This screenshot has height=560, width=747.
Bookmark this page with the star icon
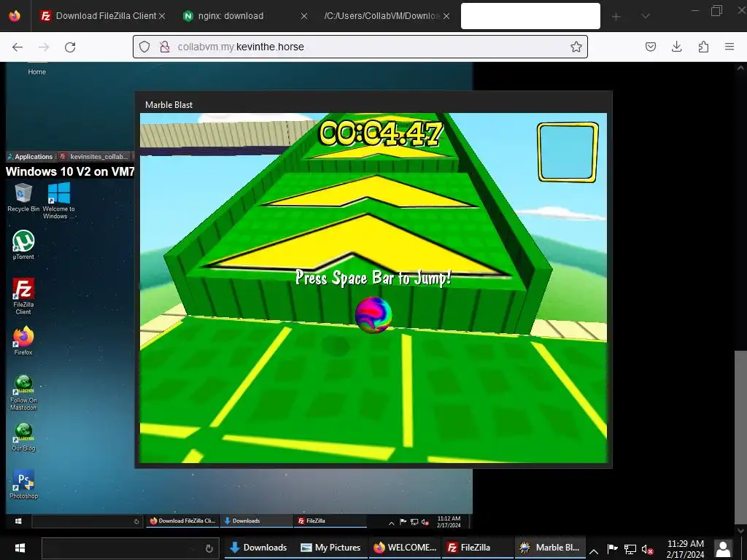576,47
